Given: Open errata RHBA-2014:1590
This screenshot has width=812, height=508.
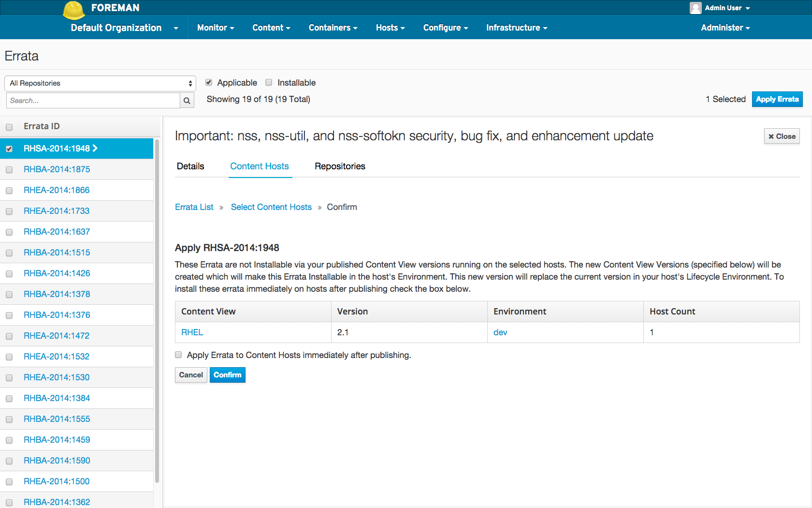Looking at the screenshot, I should point(57,461).
